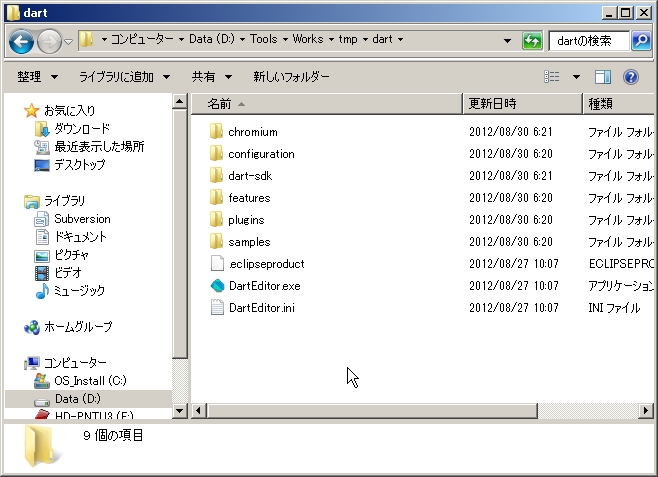
Task: Select the .eclipseproduct file icon
Action: pos(217,263)
